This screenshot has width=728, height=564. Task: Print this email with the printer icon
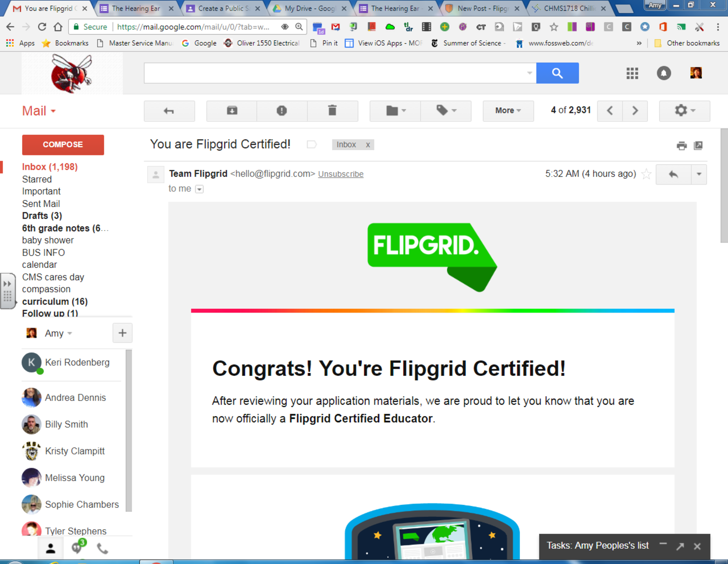[x=681, y=145]
